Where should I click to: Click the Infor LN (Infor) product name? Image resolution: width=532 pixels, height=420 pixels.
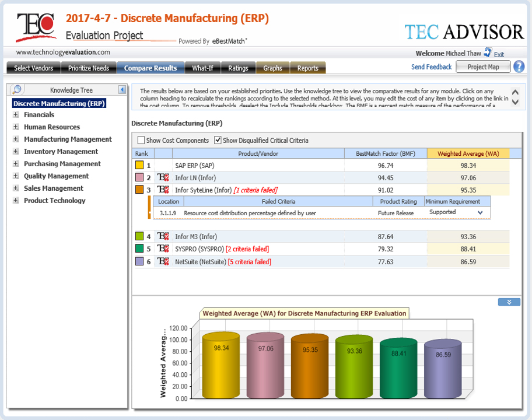(195, 178)
